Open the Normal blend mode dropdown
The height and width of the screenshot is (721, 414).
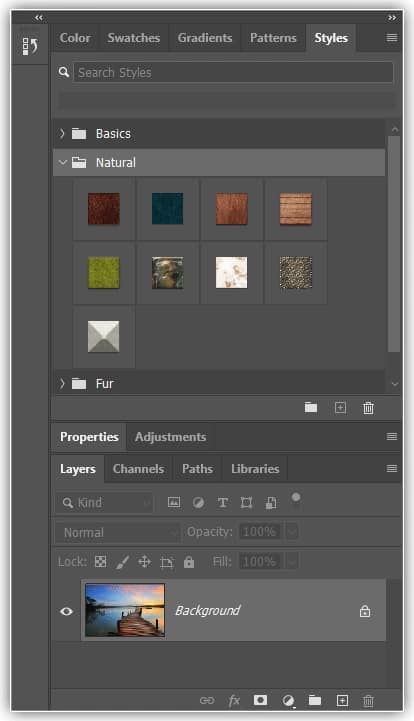coord(118,532)
